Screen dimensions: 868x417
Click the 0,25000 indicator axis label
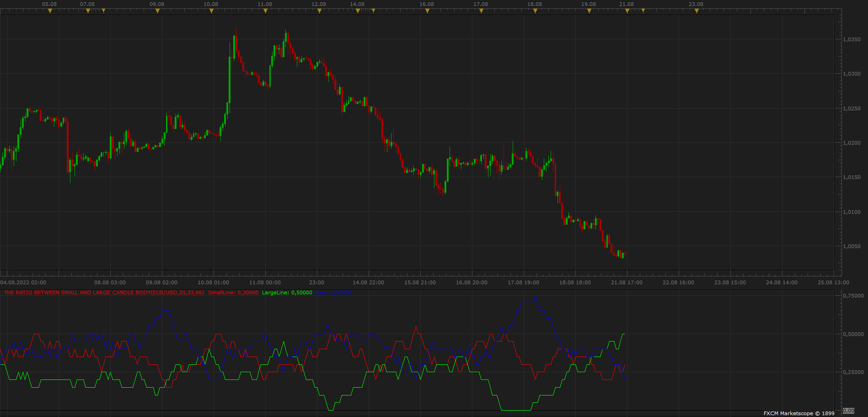(853, 372)
